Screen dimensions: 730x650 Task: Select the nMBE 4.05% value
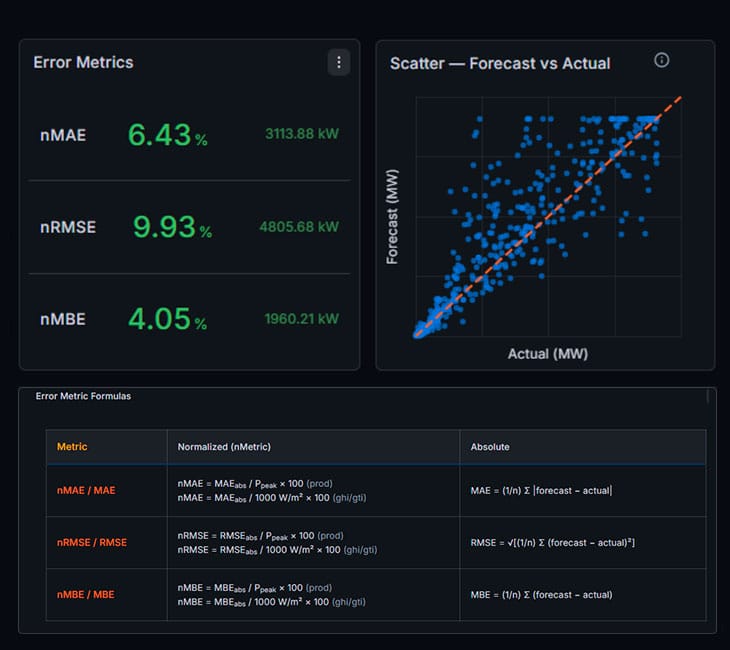click(168, 319)
